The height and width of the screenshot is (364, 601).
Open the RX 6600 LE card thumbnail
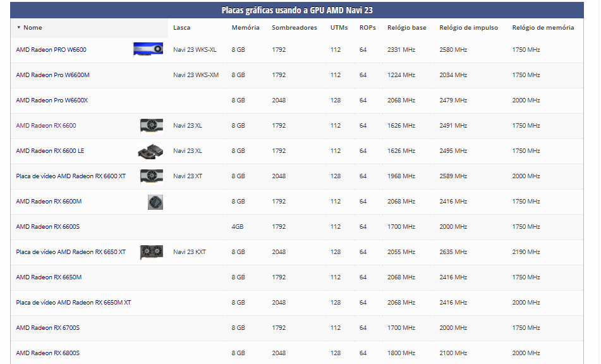point(150,151)
